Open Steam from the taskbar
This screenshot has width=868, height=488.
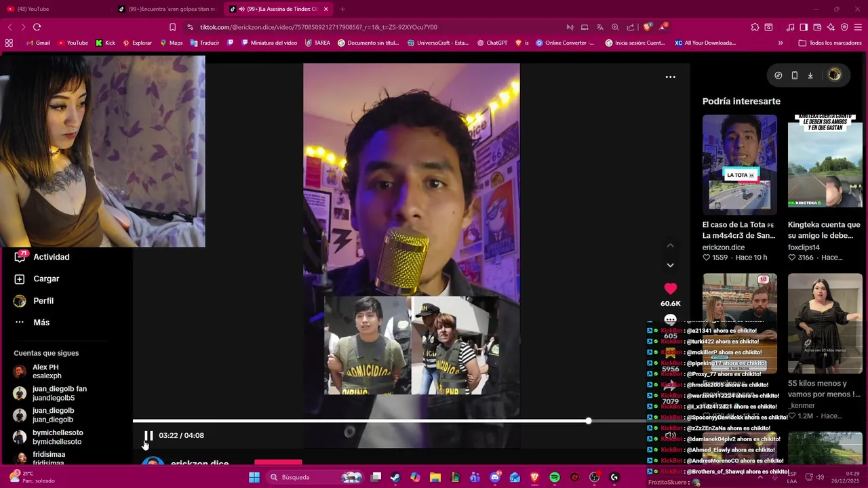point(395,477)
